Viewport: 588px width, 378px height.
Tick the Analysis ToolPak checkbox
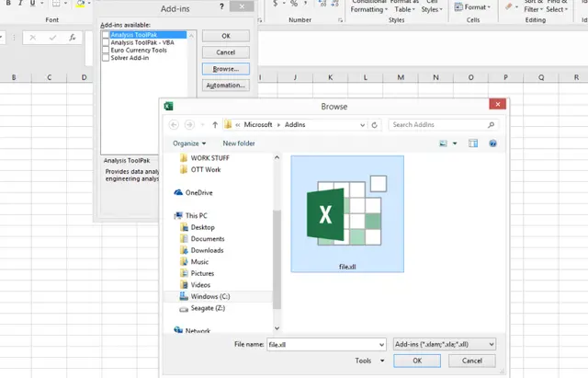[x=106, y=35]
